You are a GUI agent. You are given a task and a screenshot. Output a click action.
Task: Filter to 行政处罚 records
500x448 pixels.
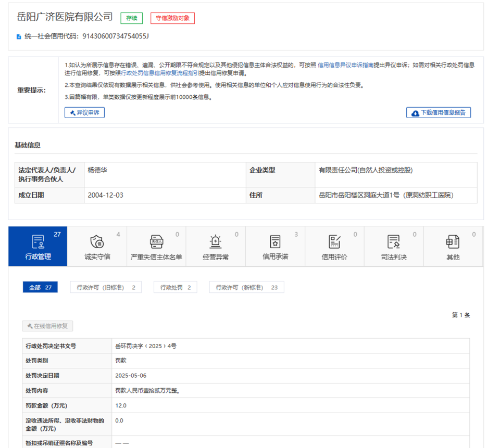175,287
